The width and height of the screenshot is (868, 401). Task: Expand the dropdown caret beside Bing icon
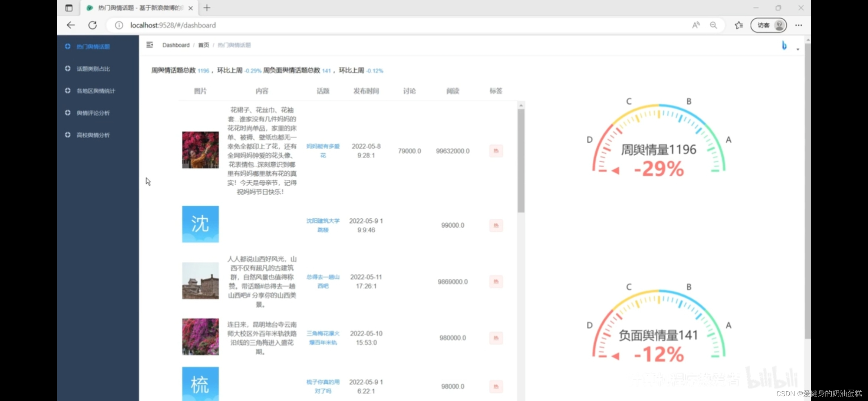pyautogui.click(x=798, y=49)
